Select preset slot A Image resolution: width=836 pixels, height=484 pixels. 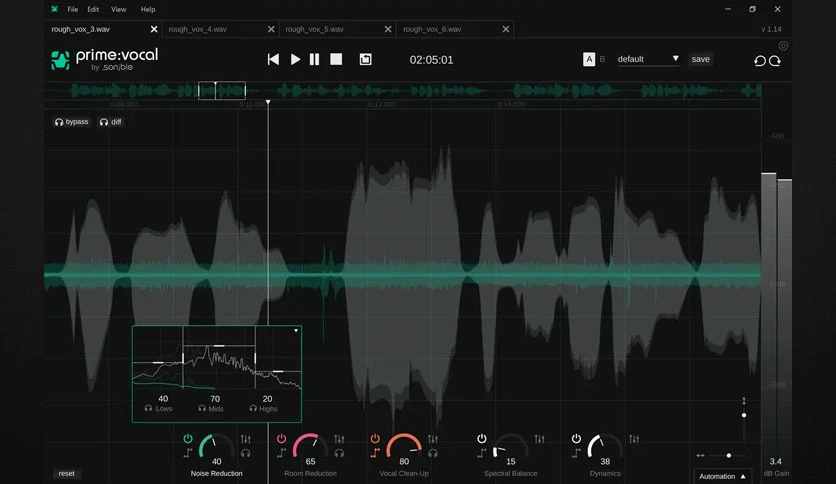[589, 59]
